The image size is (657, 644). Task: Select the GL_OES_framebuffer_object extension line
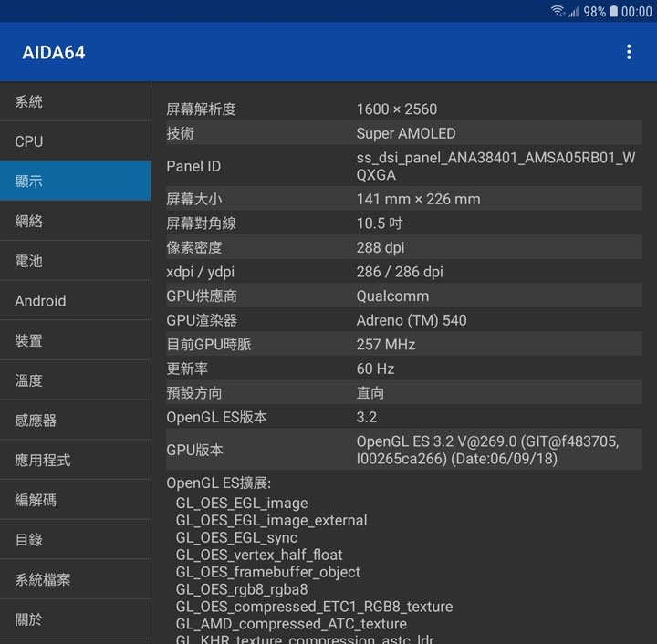coord(267,572)
